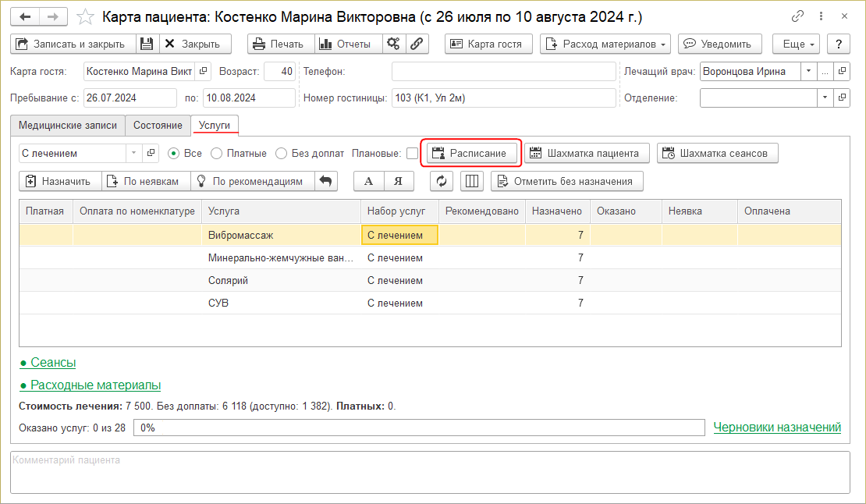Image resolution: width=866 pixels, height=504 pixels.
Task: Click the help question mark button
Action: tap(838, 44)
